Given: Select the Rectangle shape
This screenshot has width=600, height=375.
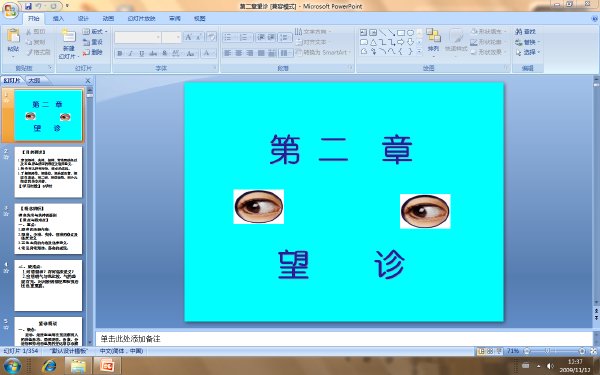Looking at the screenshot, I should 401,33.
